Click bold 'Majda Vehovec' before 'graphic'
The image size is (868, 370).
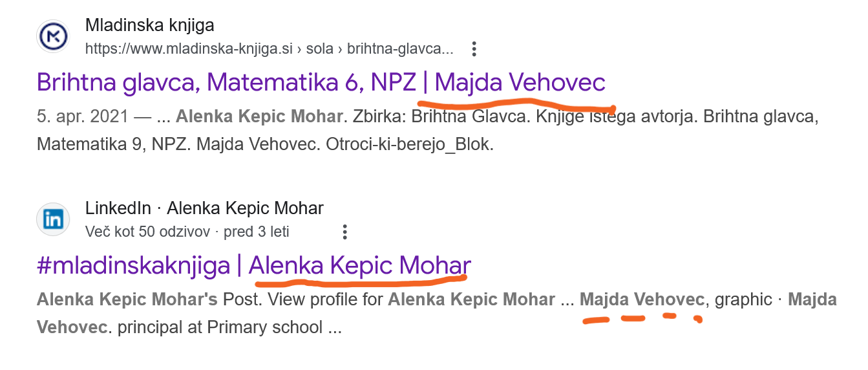click(642, 299)
